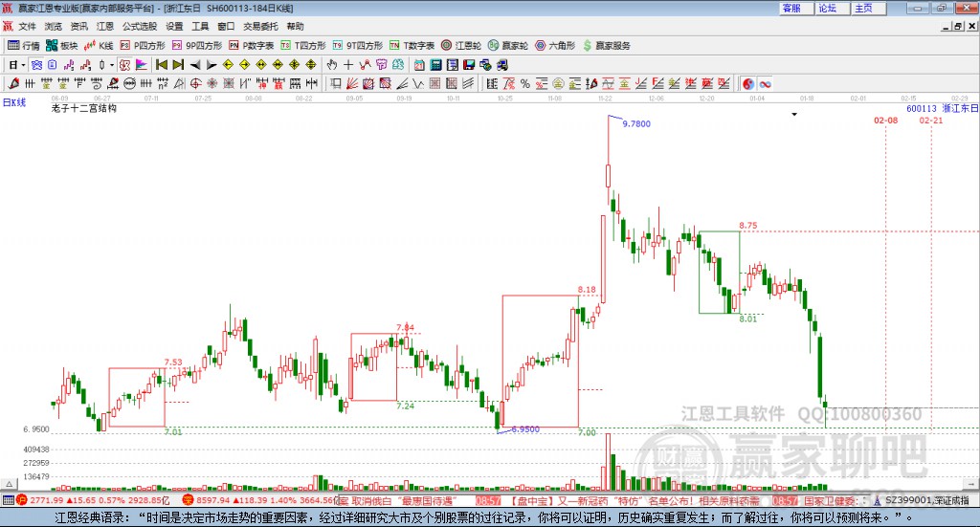This screenshot has width=980, height=527.
Task: Open the 文件 menu
Action: pyautogui.click(x=28, y=26)
